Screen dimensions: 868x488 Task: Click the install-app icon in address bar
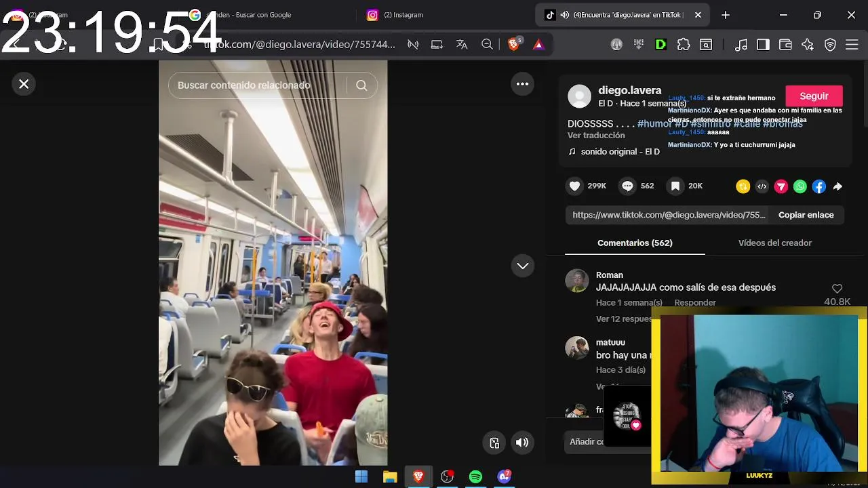click(437, 45)
